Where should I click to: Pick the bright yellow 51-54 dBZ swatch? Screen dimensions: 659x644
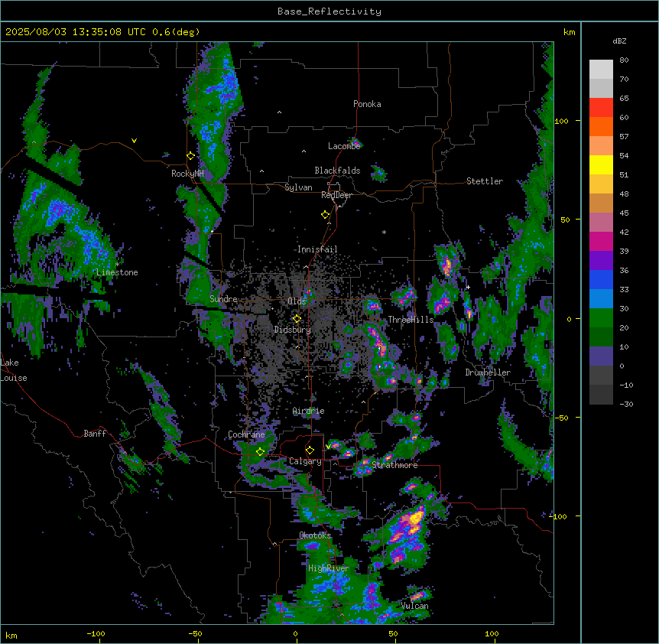click(601, 164)
